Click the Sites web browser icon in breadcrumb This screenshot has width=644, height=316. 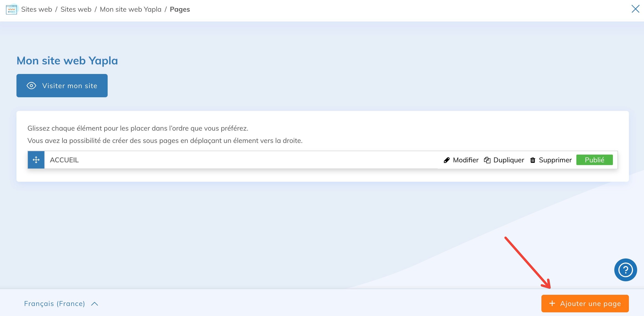[x=11, y=9]
